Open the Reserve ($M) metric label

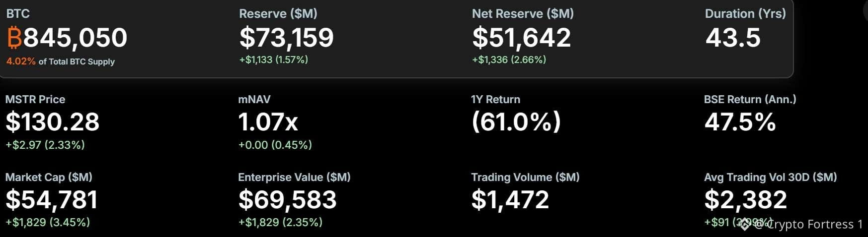[278, 13]
